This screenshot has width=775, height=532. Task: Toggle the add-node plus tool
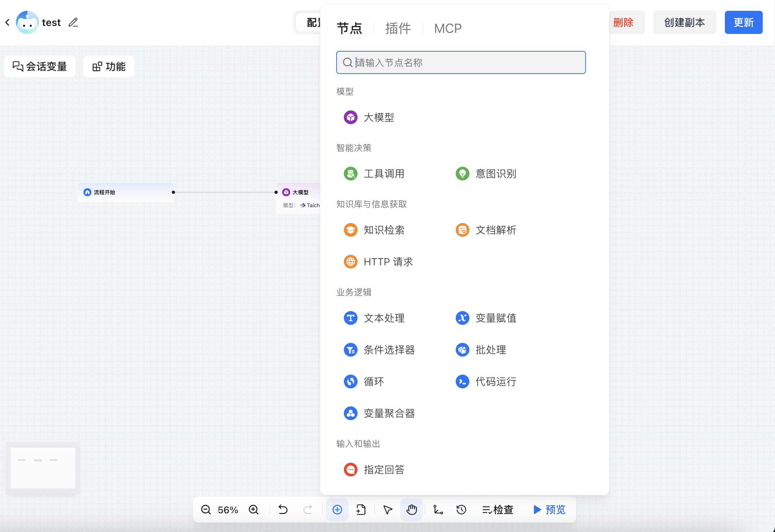[x=337, y=510]
